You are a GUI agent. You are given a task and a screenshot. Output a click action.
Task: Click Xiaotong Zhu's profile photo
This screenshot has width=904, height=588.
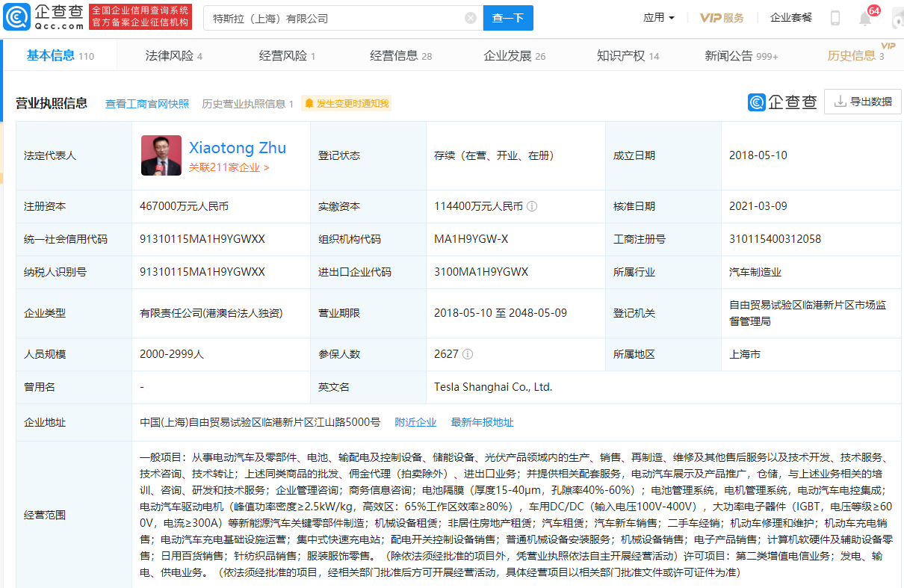pos(161,155)
